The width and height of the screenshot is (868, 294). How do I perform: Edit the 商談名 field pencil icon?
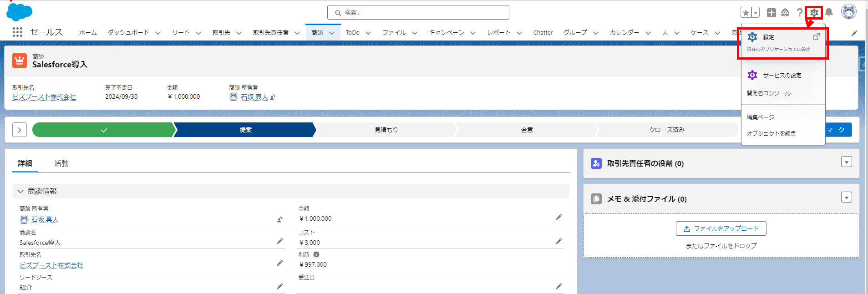(280, 241)
